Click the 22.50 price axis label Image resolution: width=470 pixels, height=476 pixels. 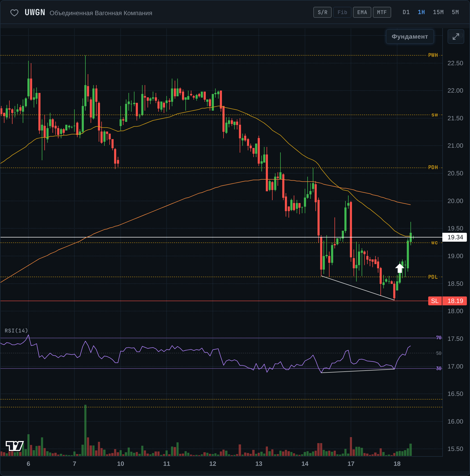(x=455, y=63)
